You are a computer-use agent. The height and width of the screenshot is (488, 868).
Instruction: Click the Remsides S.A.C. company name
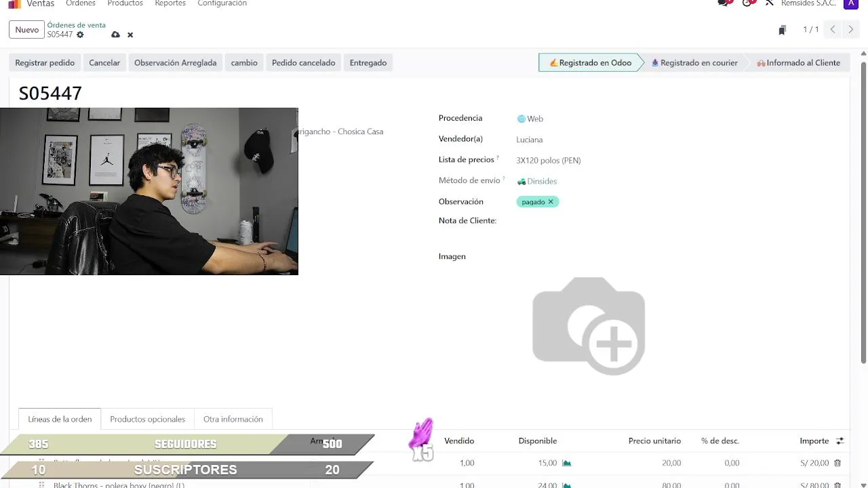pyautogui.click(x=808, y=3)
